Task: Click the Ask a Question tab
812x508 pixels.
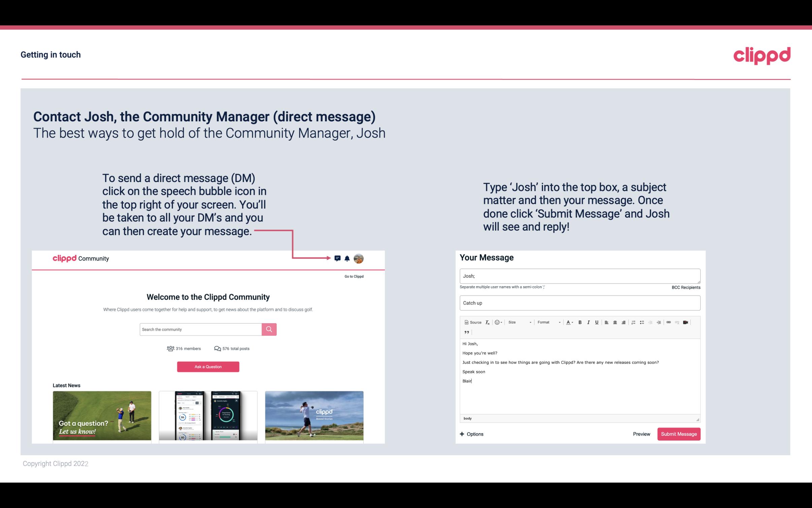Action: pos(209,366)
